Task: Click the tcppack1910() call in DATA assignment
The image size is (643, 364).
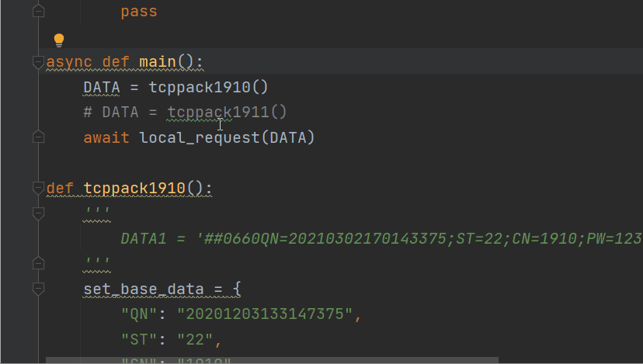Action: click(208, 87)
